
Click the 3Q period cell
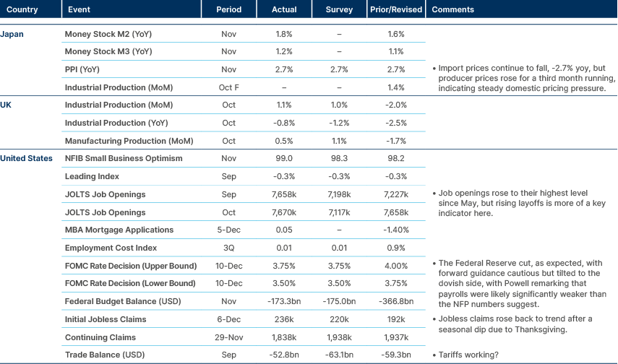point(229,248)
